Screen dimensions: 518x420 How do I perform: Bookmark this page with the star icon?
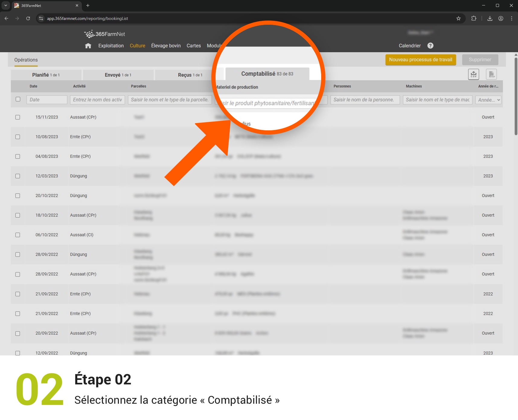tap(458, 18)
